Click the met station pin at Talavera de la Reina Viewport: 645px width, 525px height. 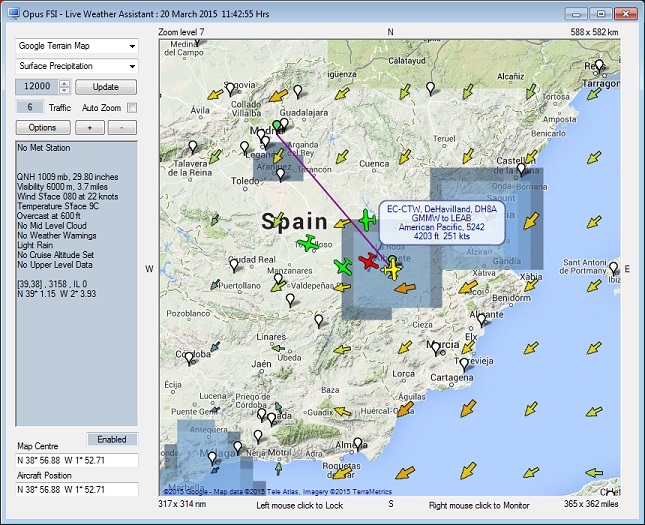[193, 147]
